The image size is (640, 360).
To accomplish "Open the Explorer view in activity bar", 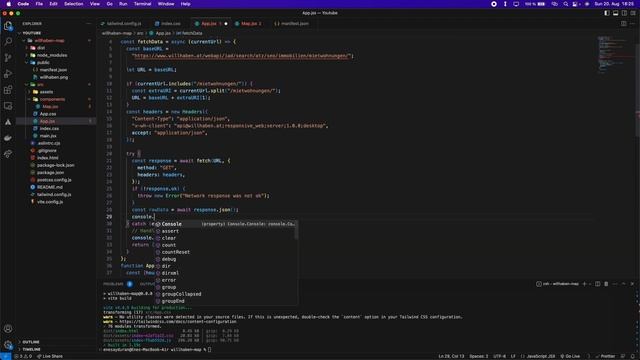I will [x=8, y=26].
